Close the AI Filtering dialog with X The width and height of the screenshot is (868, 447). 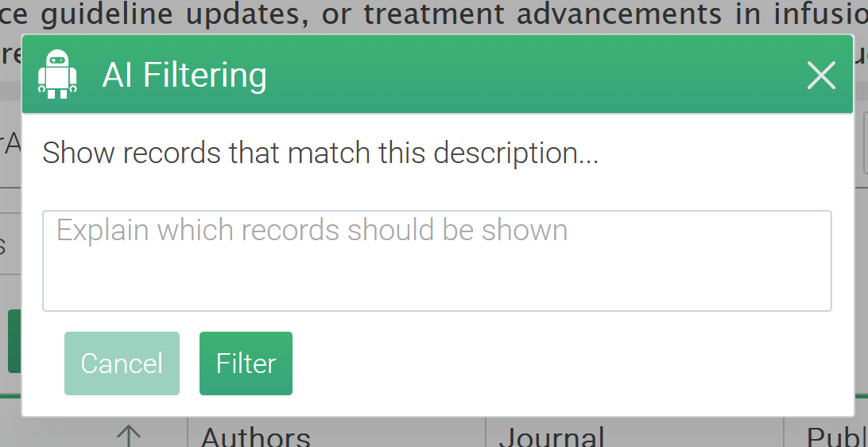pyautogui.click(x=820, y=76)
